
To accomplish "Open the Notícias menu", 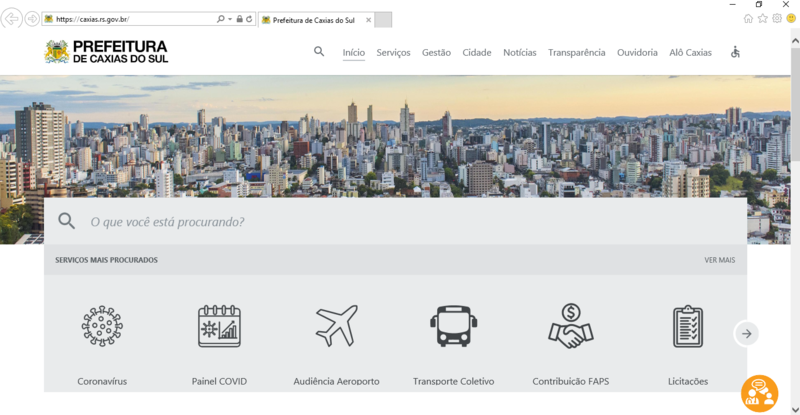I will 519,52.
